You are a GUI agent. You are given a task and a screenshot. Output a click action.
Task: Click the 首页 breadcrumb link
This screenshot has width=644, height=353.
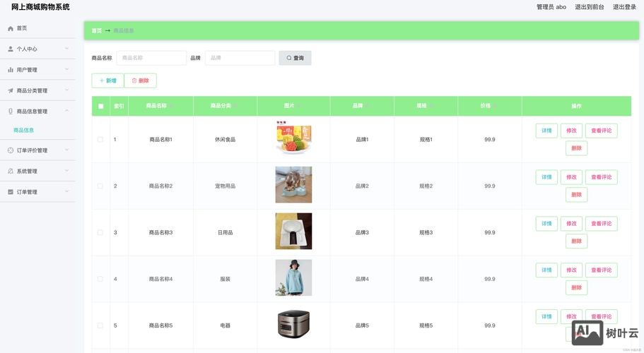coord(97,31)
